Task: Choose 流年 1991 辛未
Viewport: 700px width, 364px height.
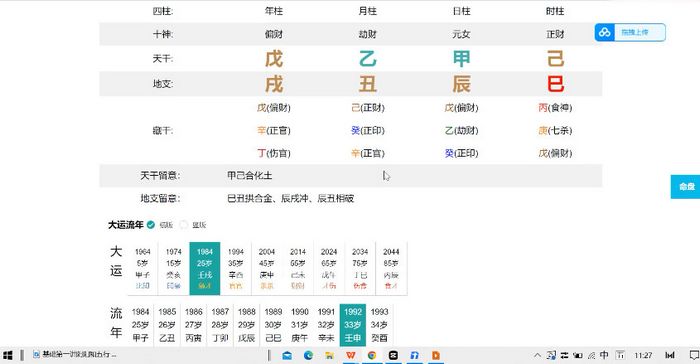Action: point(326,325)
